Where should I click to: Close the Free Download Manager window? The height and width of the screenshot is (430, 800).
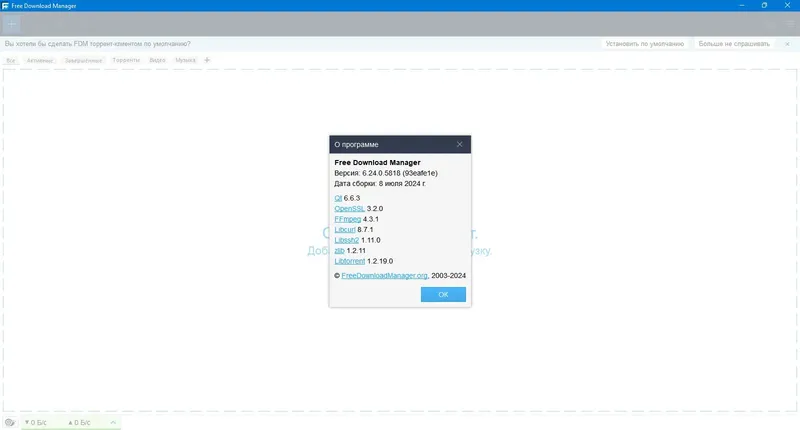[x=787, y=5]
